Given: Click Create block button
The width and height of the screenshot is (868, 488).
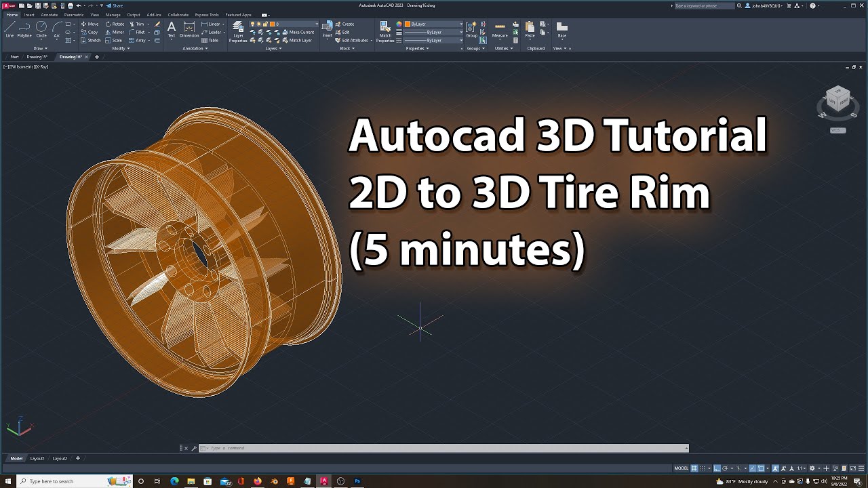Looking at the screenshot, I should (x=345, y=24).
